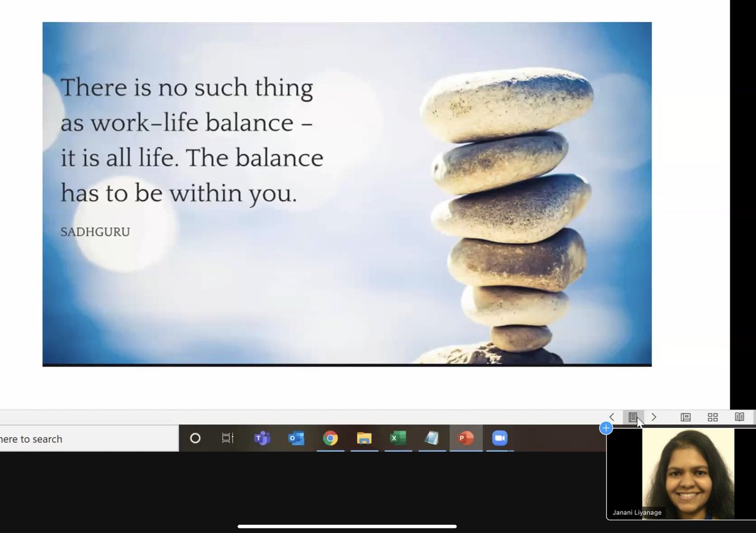Image resolution: width=756 pixels, height=533 pixels.
Task: Start the Zoom video app from the taskbar
Action: 500,438
